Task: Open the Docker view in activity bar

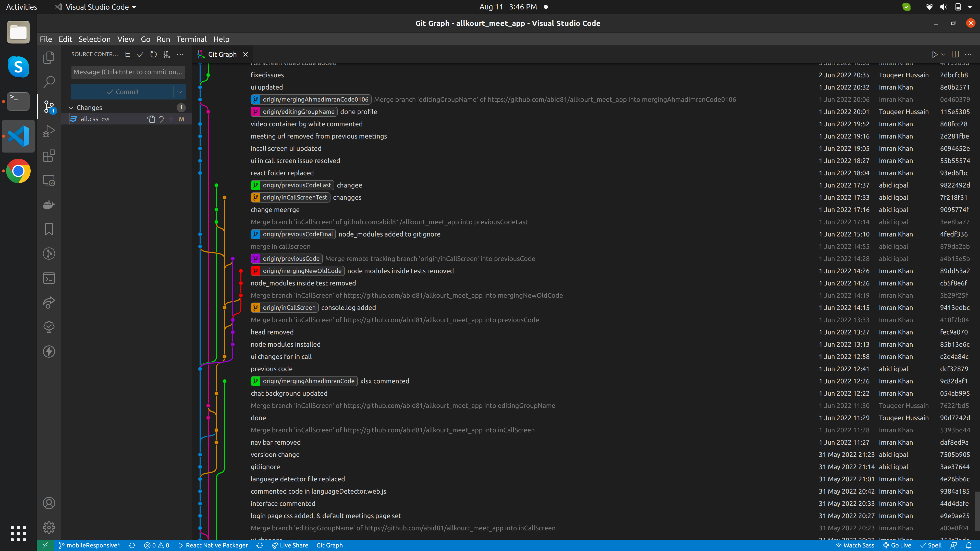Action: pos(49,205)
